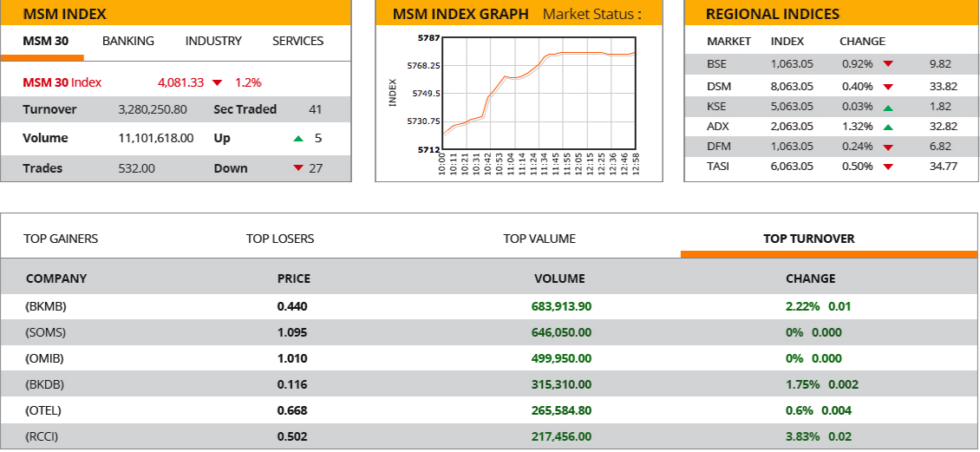Click green up arrow in Up row
The height and width of the screenshot is (452, 980).
pos(298,138)
